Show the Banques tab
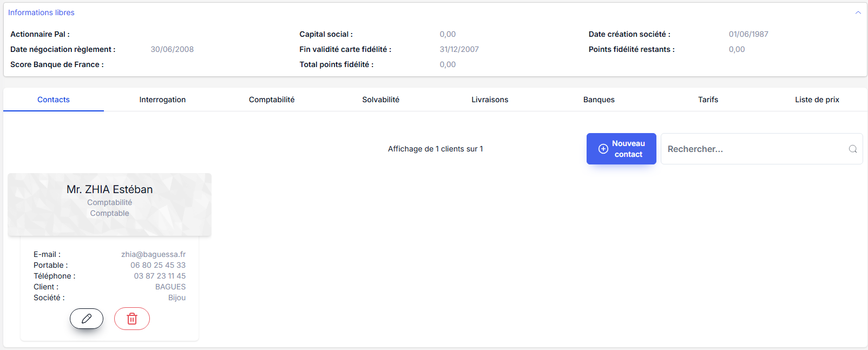Viewport: 868px width, 350px height. point(599,100)
